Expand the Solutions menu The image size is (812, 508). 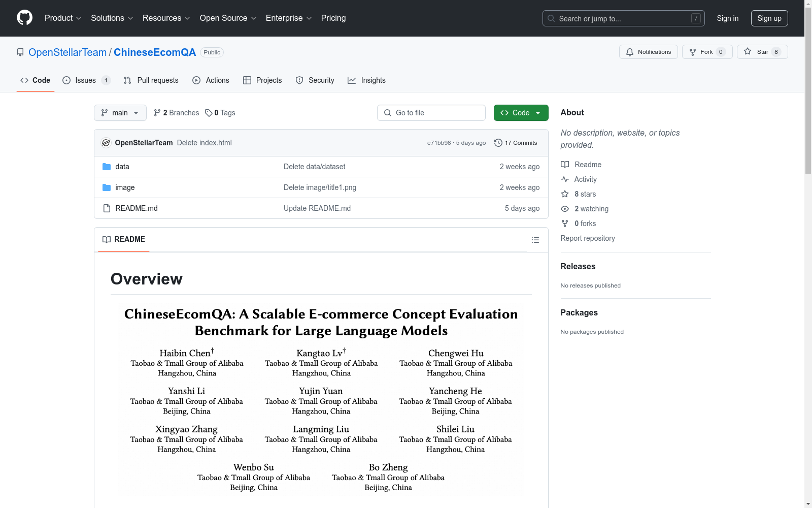pos(112,18)
